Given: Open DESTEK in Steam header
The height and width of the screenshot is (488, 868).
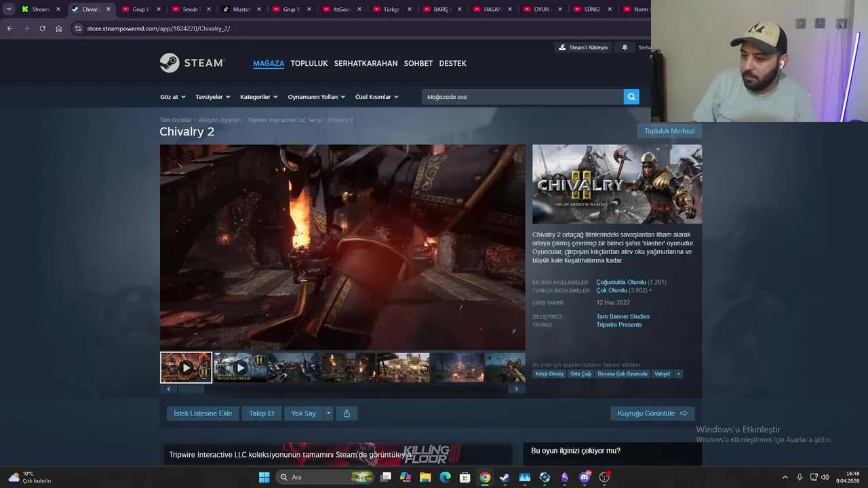Looking at the screenshot, I should (x=452, y=63).
